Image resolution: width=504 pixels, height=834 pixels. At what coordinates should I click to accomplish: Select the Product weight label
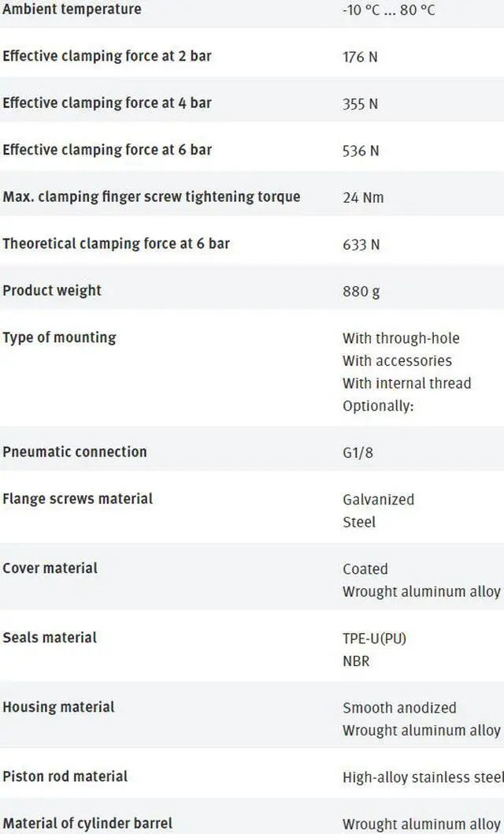tap(52, 291)
